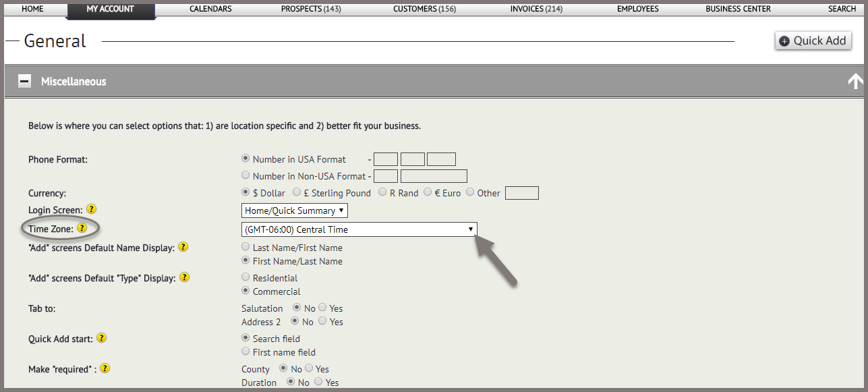Set default type to Residential
The width and height of the screenshot is (868, 392).
coord(245,277)
